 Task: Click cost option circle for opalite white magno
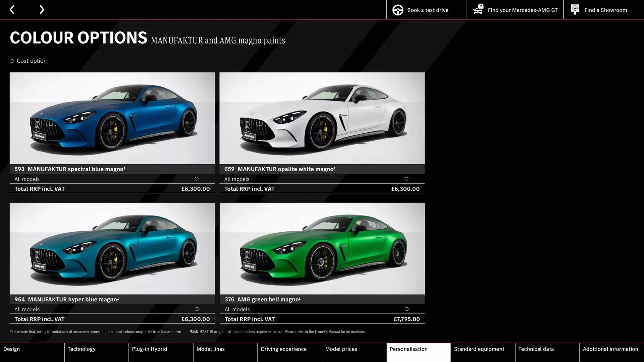tap(406, 179)
